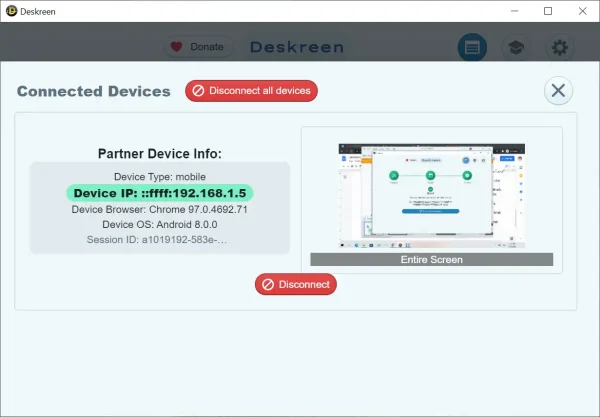Click the Donate heart button
The image size is (600, 417).
(198, 47)
